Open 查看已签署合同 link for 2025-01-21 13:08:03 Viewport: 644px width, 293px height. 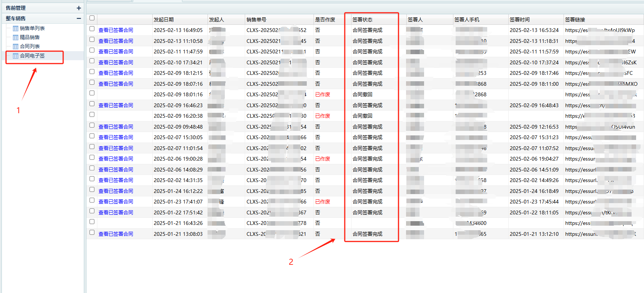tap(115, 234)
